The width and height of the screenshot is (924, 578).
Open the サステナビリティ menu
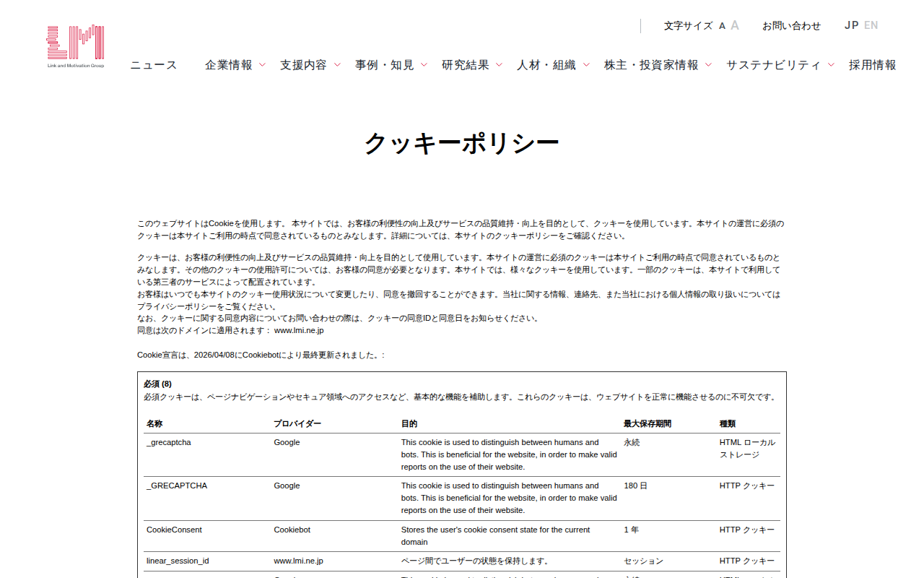774,65
